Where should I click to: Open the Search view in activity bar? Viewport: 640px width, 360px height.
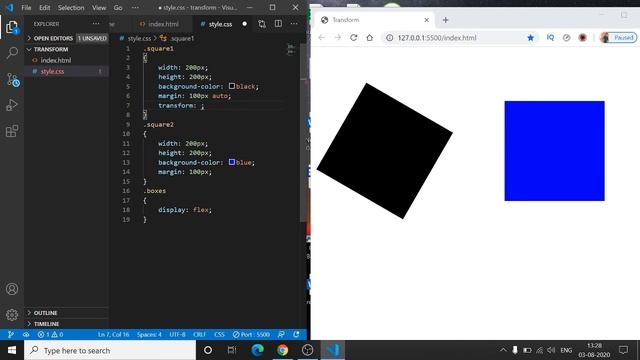pos(12,52)
